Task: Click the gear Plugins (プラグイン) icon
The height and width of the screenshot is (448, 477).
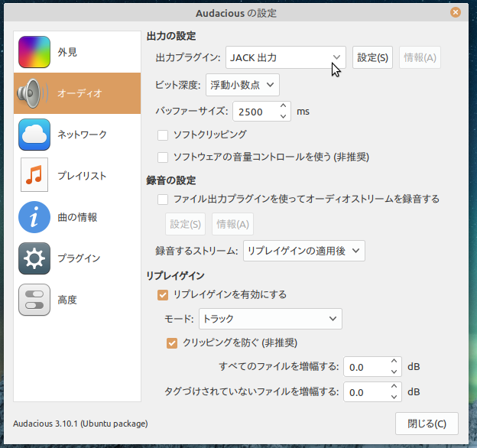Action: tap(34, 258)
